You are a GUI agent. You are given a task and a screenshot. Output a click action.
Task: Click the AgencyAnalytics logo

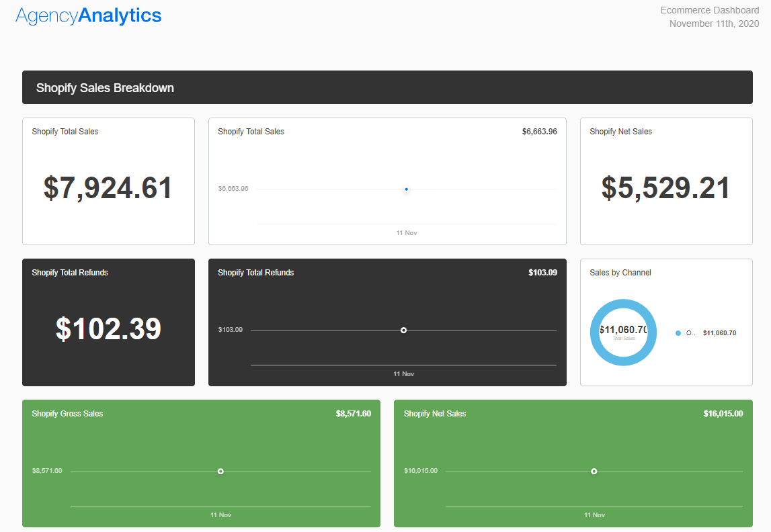(89, 15)
